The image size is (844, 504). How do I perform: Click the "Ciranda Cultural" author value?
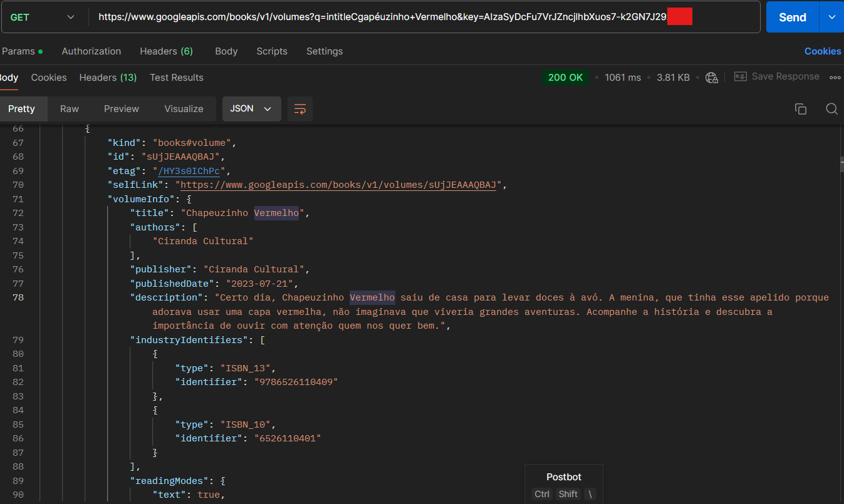click(203, 241)
